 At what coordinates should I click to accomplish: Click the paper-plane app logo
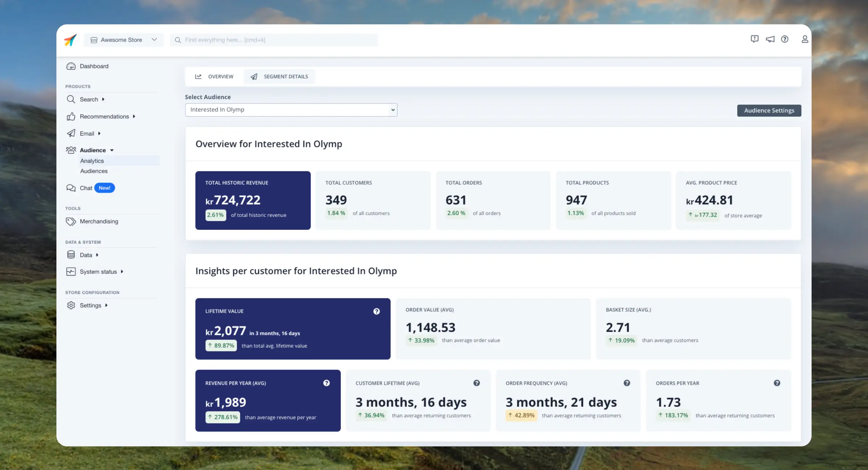click(x=71, y=40)
